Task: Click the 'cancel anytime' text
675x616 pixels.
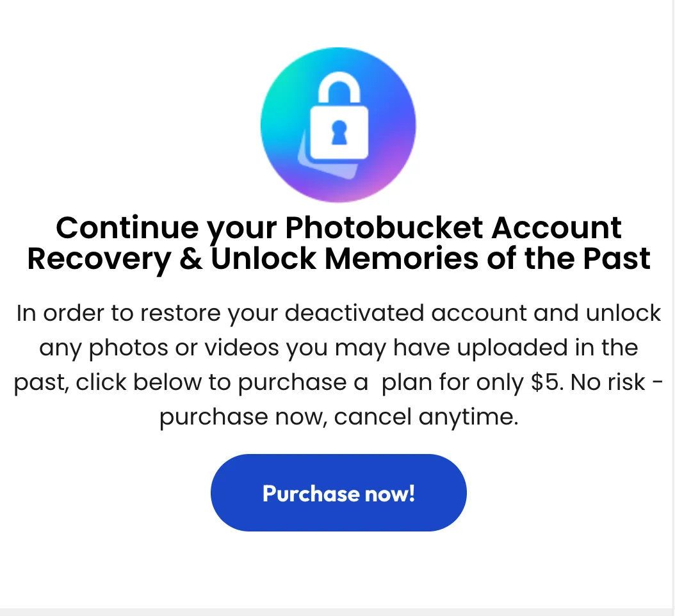Action: 426,417
